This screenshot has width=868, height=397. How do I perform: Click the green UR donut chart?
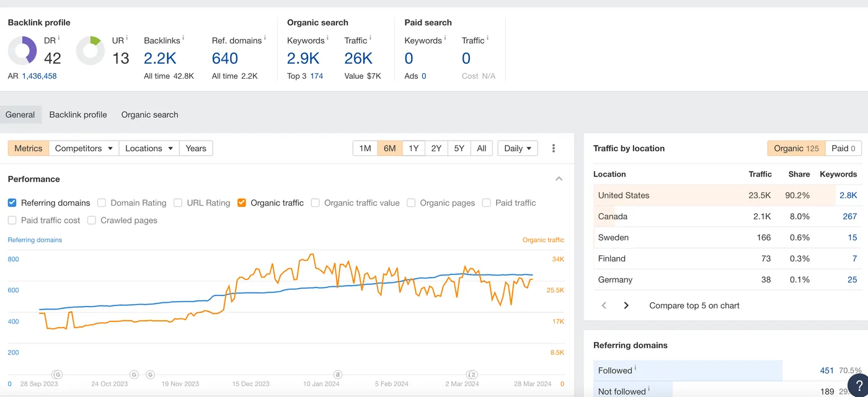[x=91, y=51]
